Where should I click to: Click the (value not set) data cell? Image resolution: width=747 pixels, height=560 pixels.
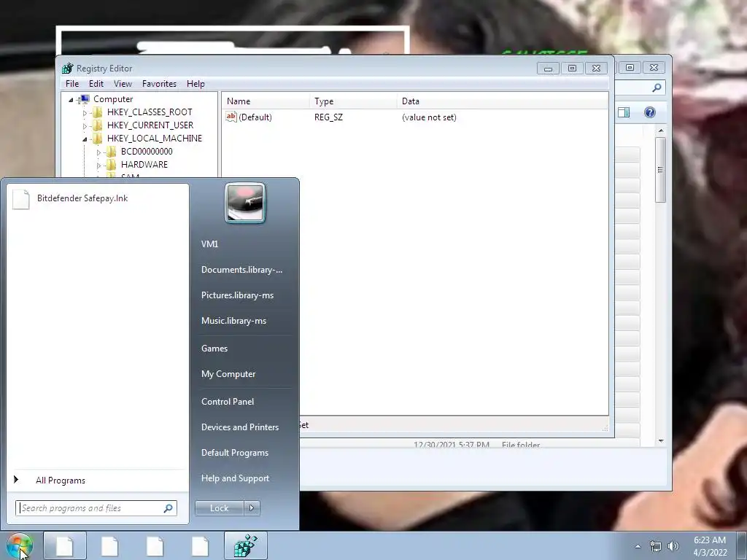[x=429, y=117]
